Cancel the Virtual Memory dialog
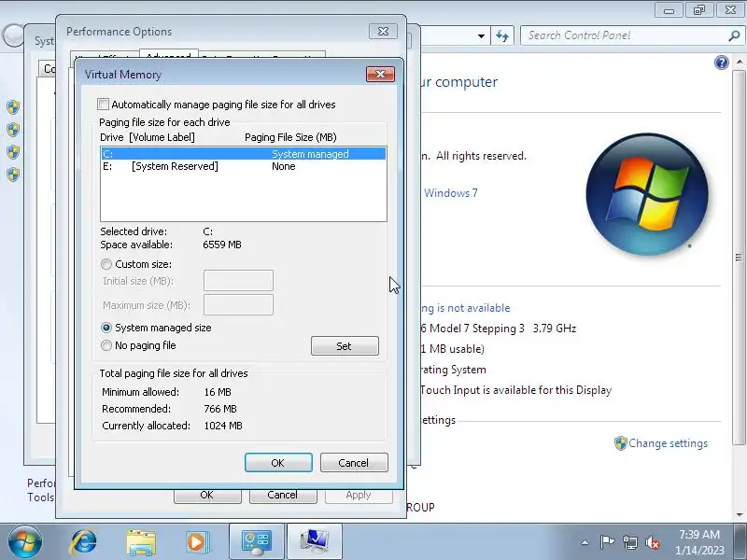Viewport: 747px width, 560px height. point(354,463)
